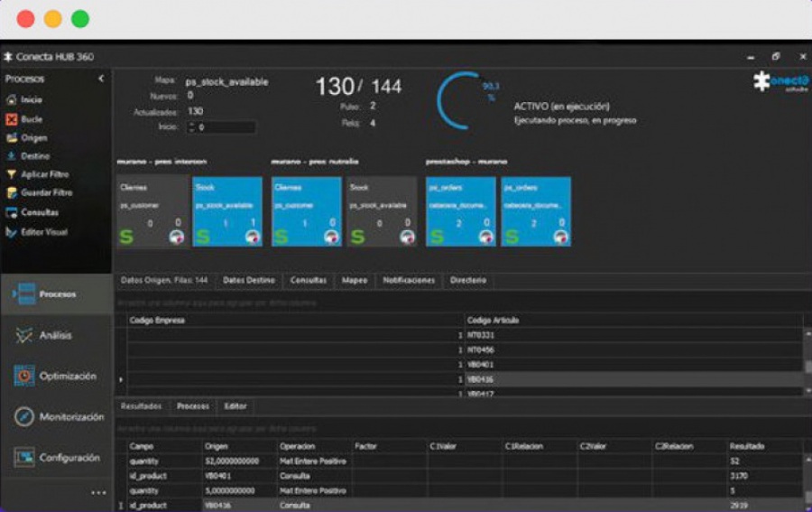The height and width of the screenshot is (512, 812).
Task: Click the Resultado column header
Action: pyautogui.click(x=765, y=446)
